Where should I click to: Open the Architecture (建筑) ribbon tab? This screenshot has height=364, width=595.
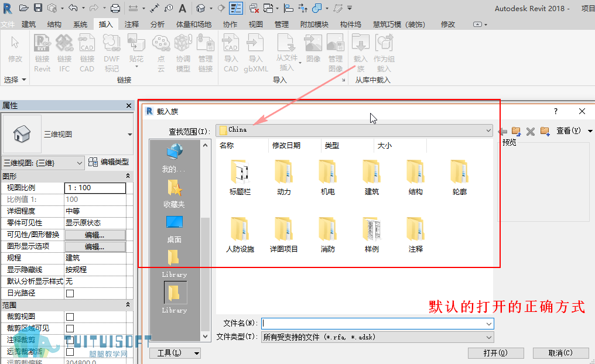coord(29,24)
